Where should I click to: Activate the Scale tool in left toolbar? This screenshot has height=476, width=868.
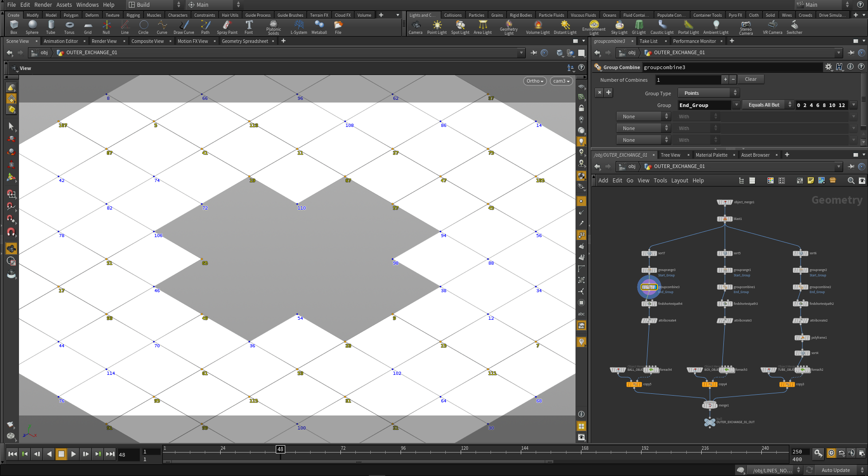click(x=11, y=165)
